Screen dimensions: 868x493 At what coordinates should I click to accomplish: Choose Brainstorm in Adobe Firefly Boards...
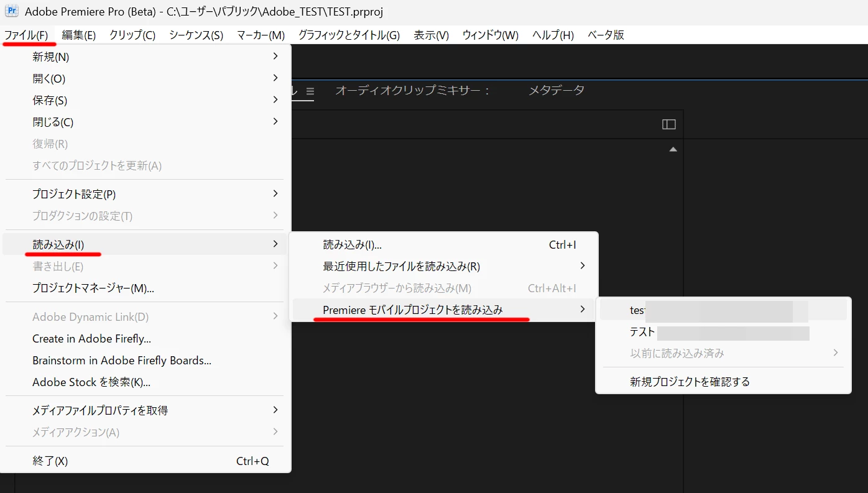coord(145,361)
